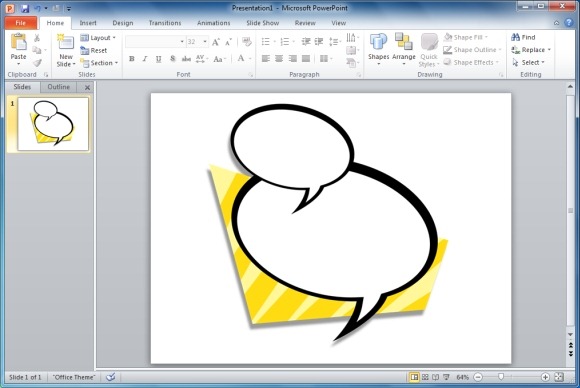Add a New Slide using its icon
Image resolution: width=580 pixels, height=388 pixels.
coord(65,42)
